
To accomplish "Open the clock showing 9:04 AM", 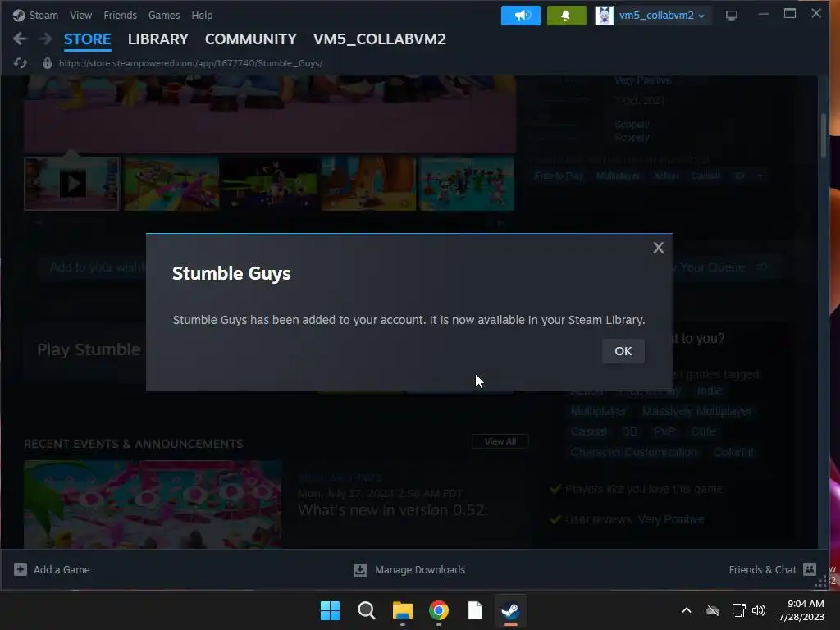I will (801, 610).
